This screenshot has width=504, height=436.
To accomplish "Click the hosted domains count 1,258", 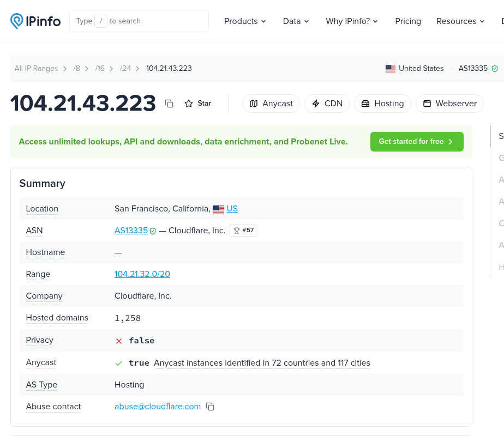I will (128, 318).
